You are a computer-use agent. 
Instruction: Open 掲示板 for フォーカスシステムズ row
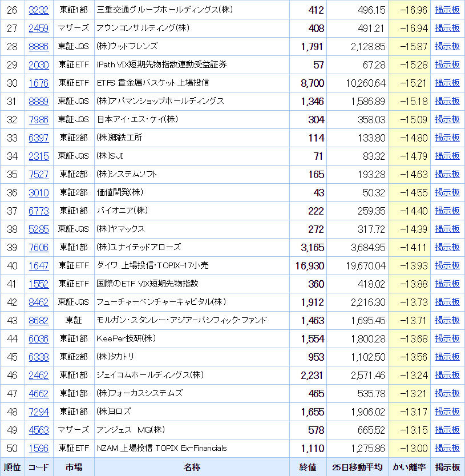coord(447,393)
